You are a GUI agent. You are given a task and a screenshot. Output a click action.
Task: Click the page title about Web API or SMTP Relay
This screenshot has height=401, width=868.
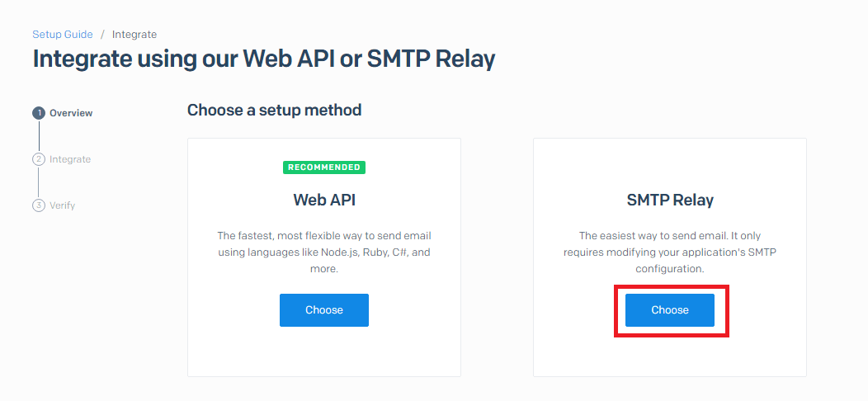264,59
